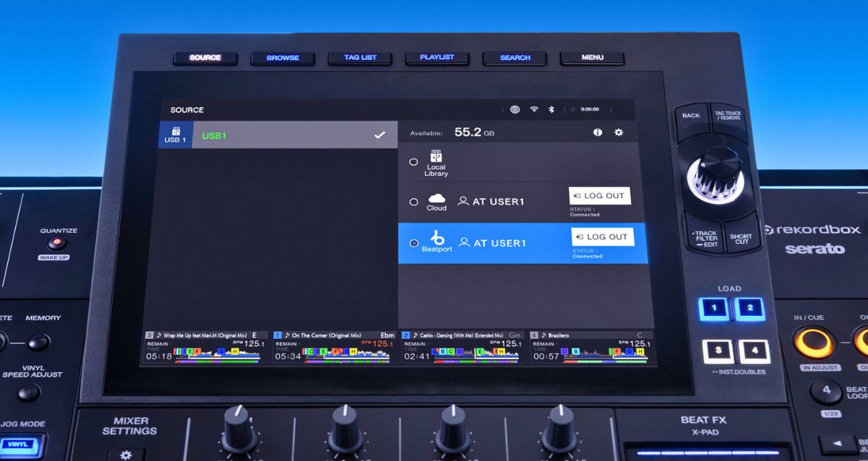Tap the Wi-Fi status icon
The image size is (868, 461).
click(534, 110)
